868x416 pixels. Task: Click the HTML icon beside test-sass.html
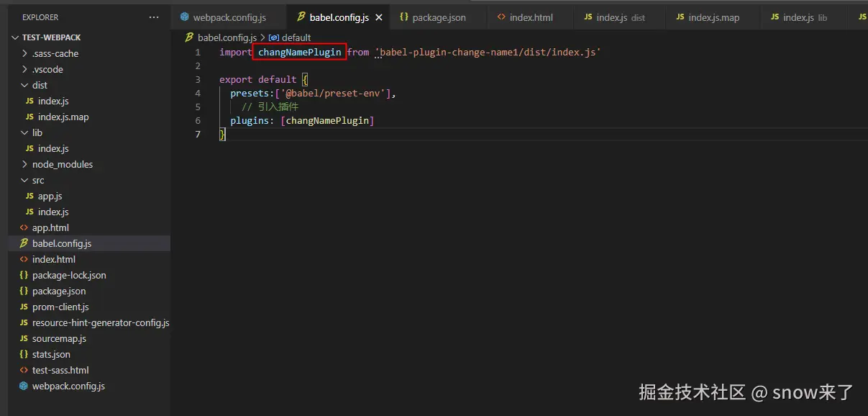coord(24,370)
